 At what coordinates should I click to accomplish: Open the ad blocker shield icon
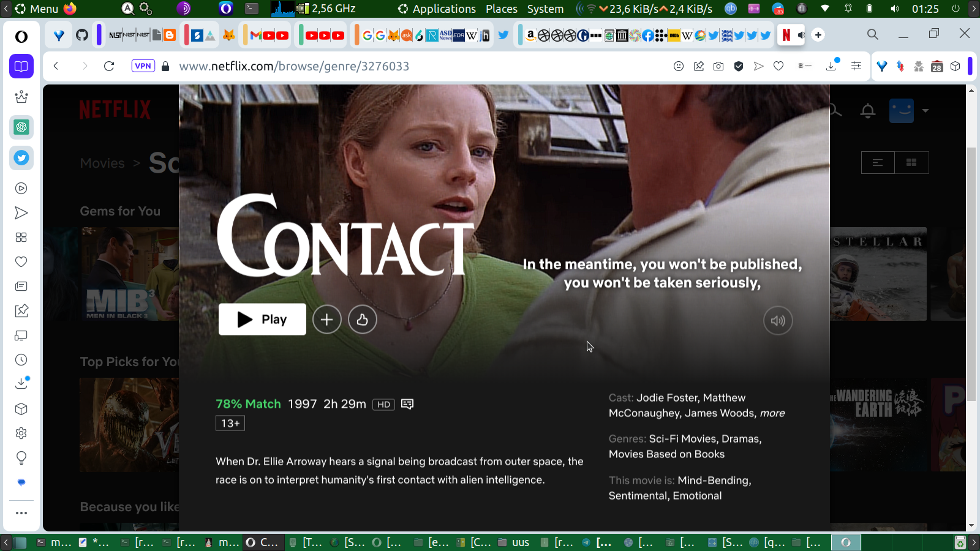pos(739,66)
